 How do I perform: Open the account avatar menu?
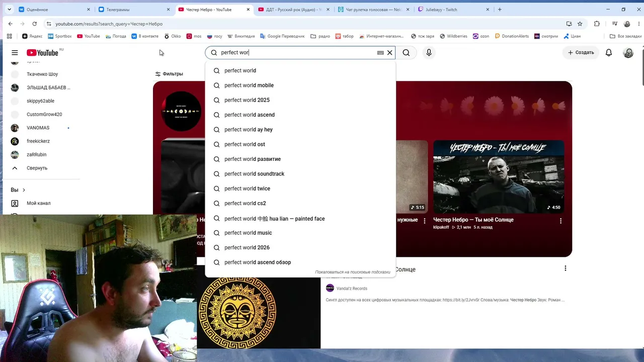click(x=628, y=53)
